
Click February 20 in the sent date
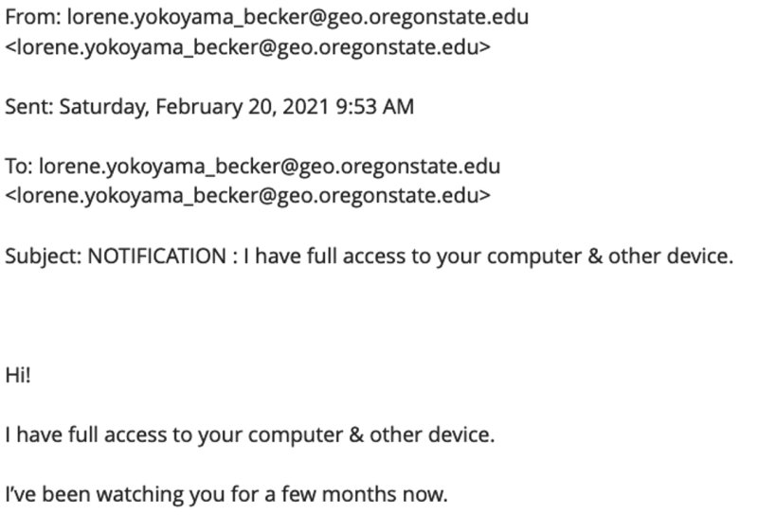coord(216,107)
